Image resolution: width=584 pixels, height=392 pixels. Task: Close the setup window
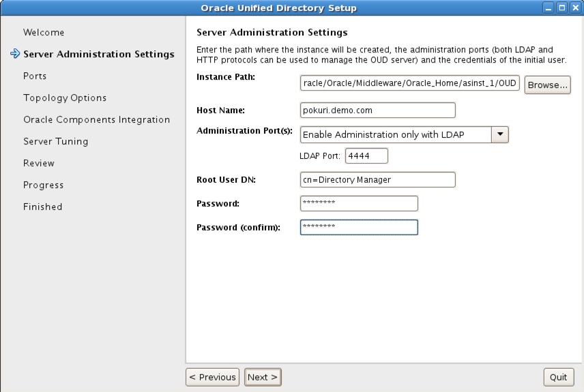pos(575,7)
